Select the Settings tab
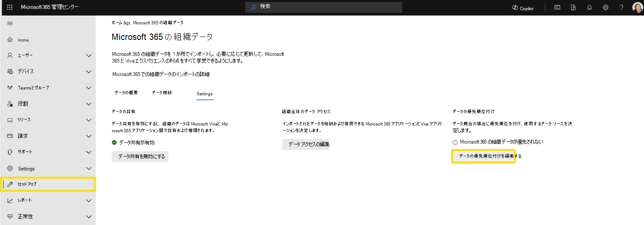The width and height of the screenshot is (644, 225). [x=205, y=94]
